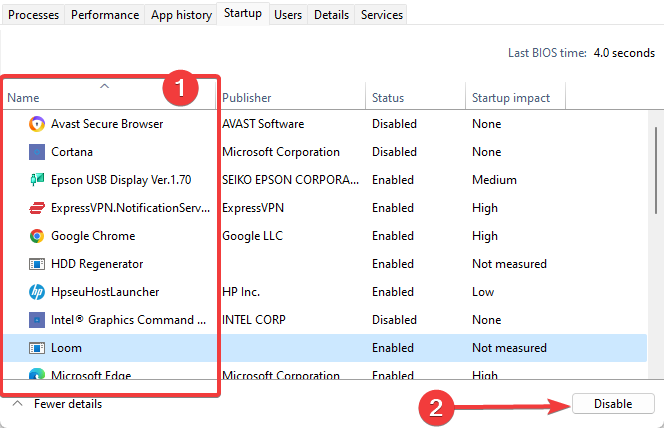664x428 pixels.
Task: Sort by Publisher column header
Action: pos(290,98)
